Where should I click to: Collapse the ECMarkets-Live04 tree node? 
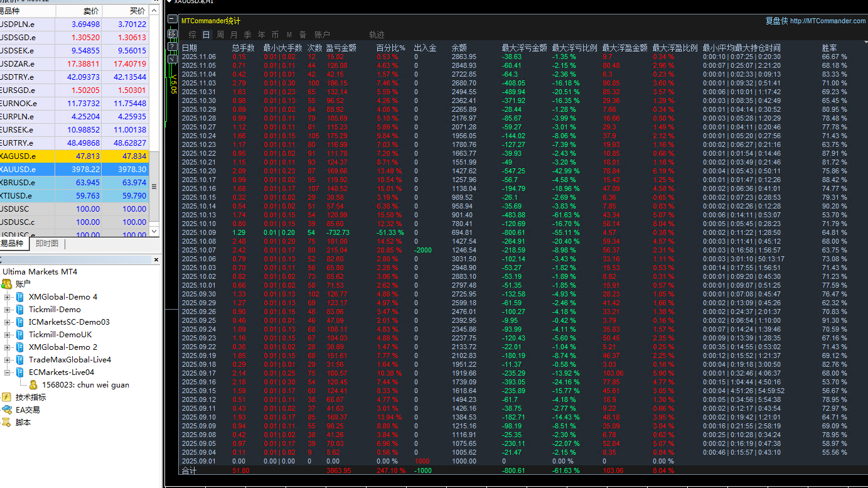point(8,372)
